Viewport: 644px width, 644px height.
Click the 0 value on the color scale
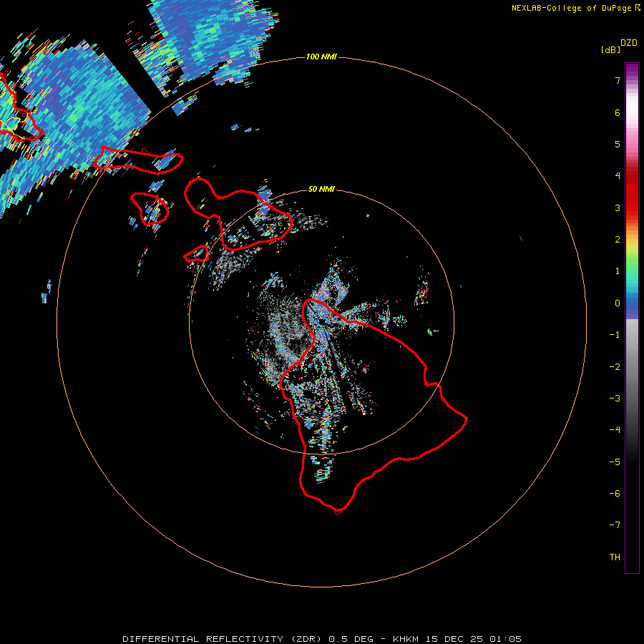[x=618, y=303]
